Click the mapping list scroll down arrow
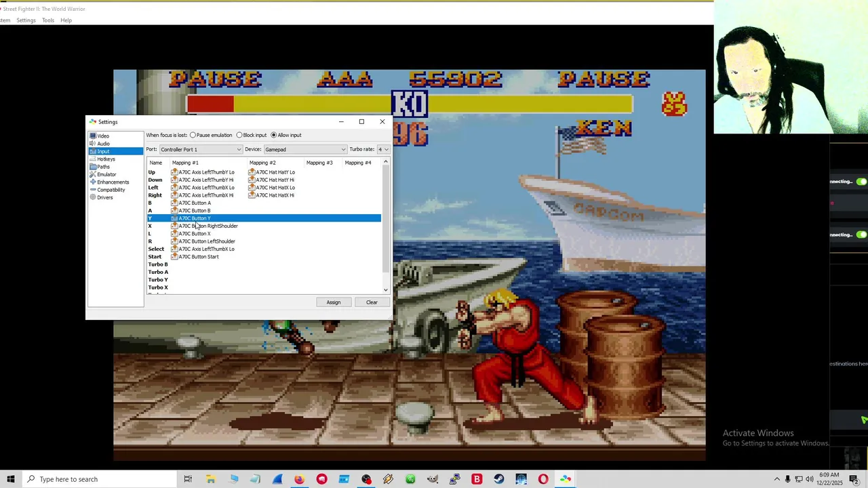This screenshot has width=868, height=488. (386, 290)
